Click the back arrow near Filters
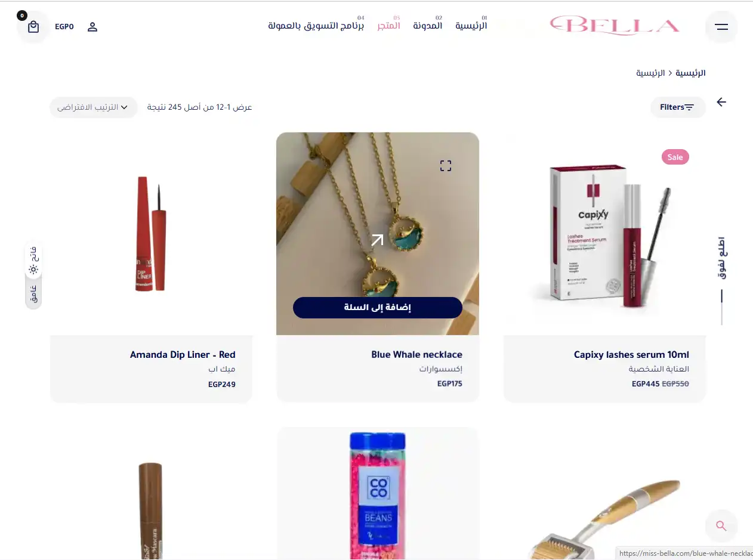Image resolution: width=753 pixels, height=560 pixels. click(x=721, y=102)
